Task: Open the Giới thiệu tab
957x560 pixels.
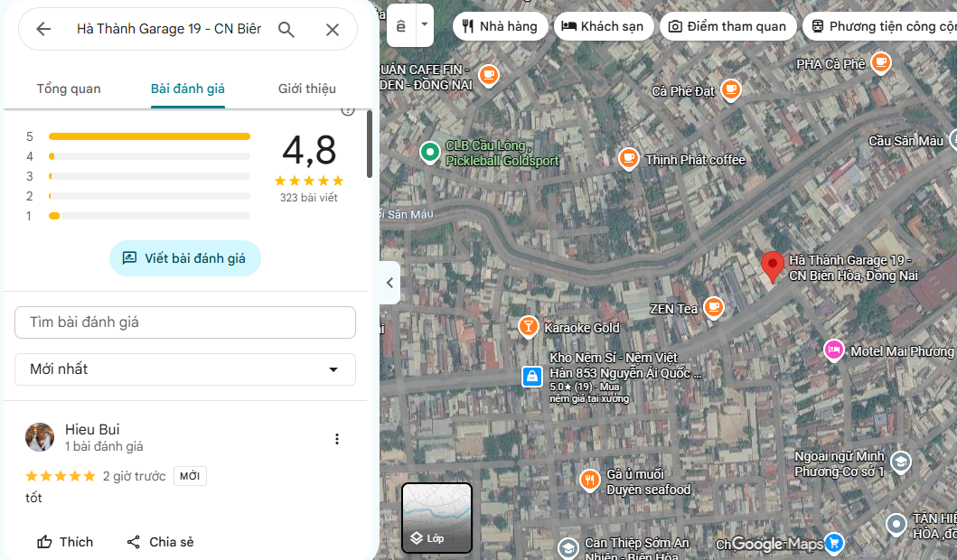Action: click(x=307, y=89)
